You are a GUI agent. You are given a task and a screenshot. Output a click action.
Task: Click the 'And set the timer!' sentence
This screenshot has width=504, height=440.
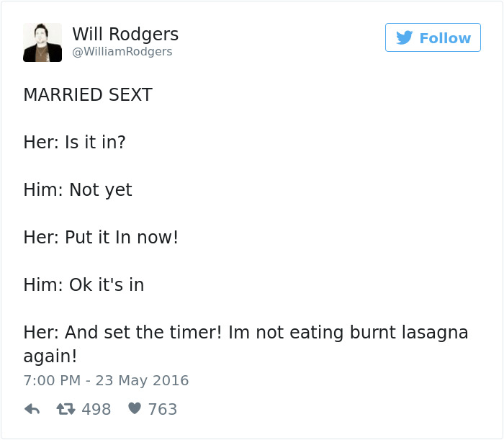pos(143,332)
